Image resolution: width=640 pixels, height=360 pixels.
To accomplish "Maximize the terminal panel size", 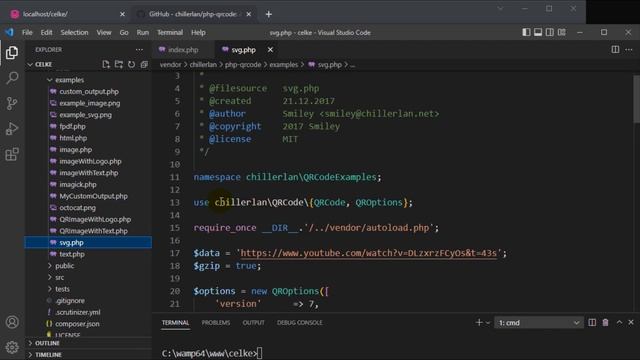I will (x=619, y=322).
